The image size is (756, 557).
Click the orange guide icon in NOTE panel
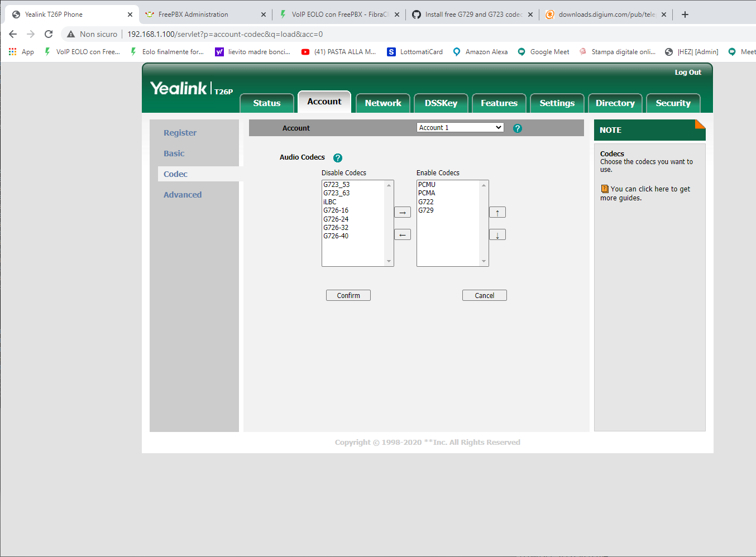click(605, 189)
